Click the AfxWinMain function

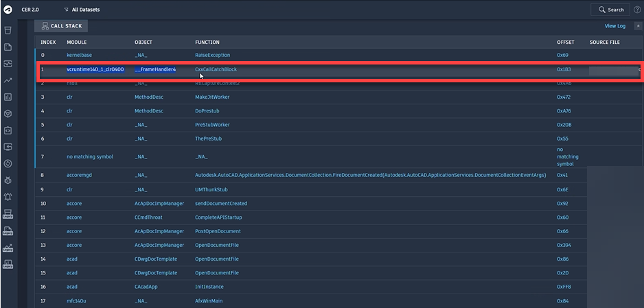pos(209,300)
